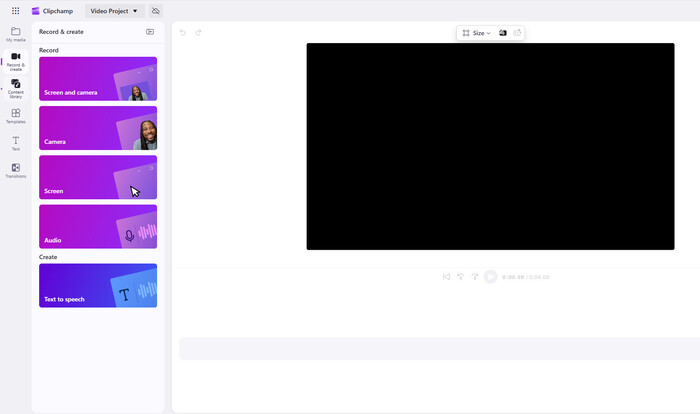Open the Video Project title dropdown

click(114, 11)
